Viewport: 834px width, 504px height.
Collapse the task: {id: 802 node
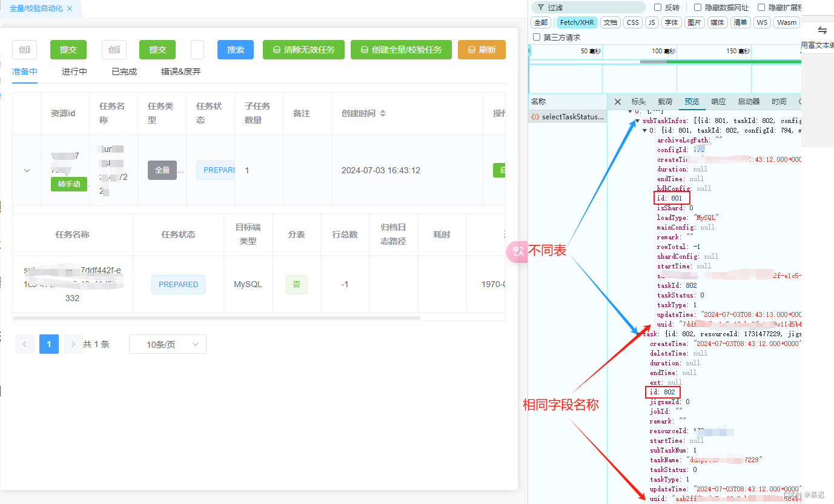(x=638, y=334)
